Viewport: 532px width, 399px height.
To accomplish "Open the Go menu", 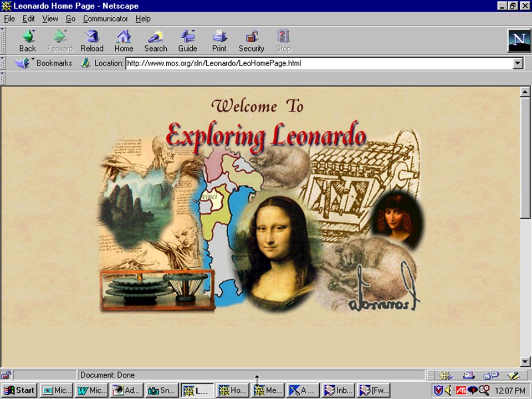I will click(x=70, y=19).
